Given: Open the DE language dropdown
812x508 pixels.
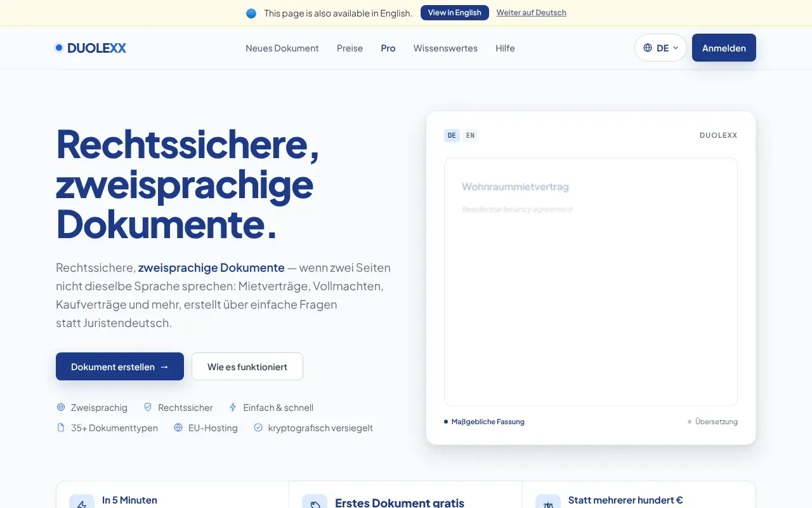Looking at the screenshot, I should 660,48.
